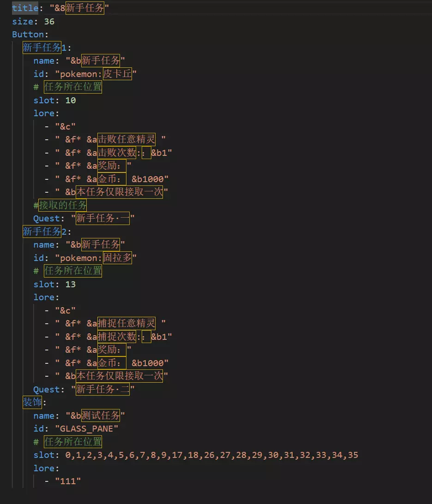Click the highlighted "title" key on the first line
Image resolution: width=432 pixels, height=504 pixels.
click(x=25, y=8)
